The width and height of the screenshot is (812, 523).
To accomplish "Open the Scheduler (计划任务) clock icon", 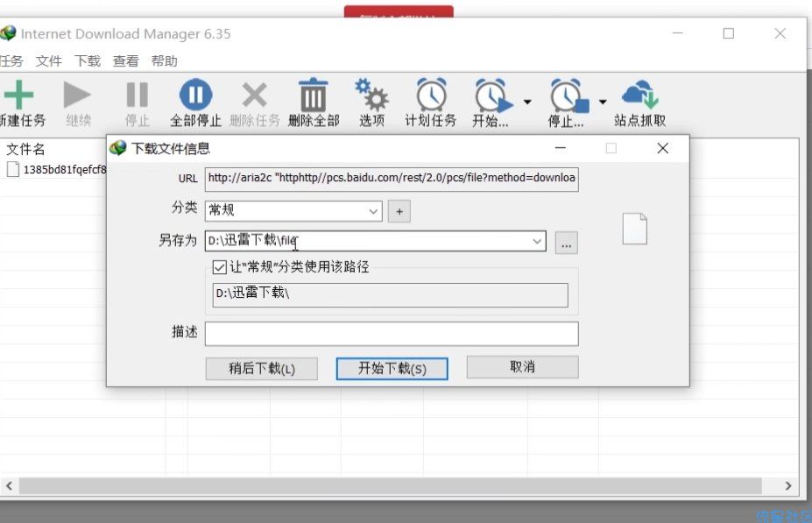I will tap(431, 95).
